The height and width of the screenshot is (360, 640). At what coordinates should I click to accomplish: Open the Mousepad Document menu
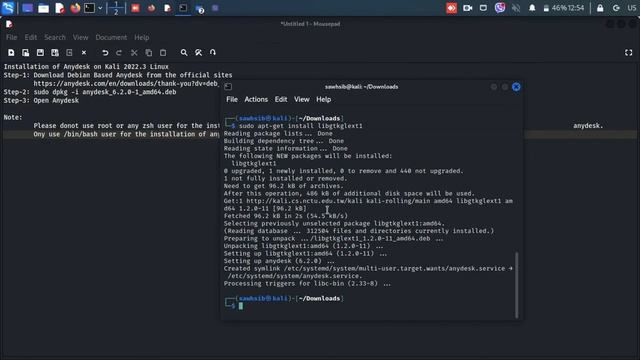point(111,38)
